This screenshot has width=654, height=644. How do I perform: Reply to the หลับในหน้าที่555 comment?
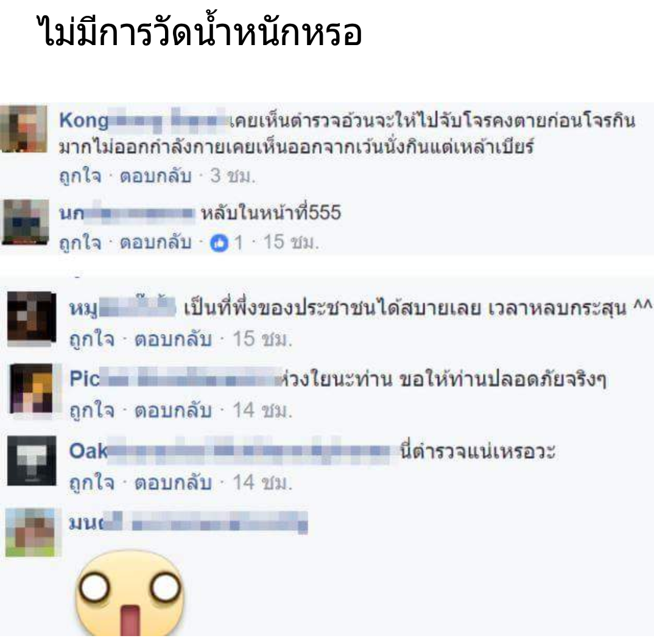[x=155, y=242]
